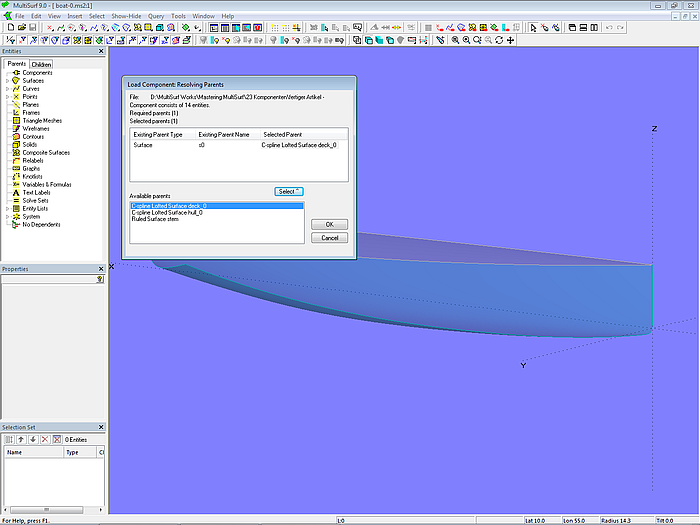Select Composite Surfaces in entities tree
Image resolution: width=700 pixels, height=525 pixels.
tap(46, 152)
